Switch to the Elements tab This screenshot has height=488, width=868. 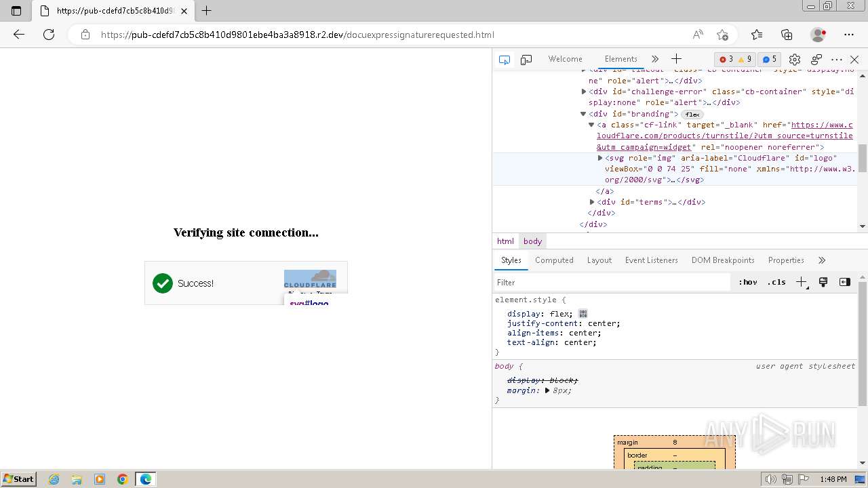tap(620, 59)
